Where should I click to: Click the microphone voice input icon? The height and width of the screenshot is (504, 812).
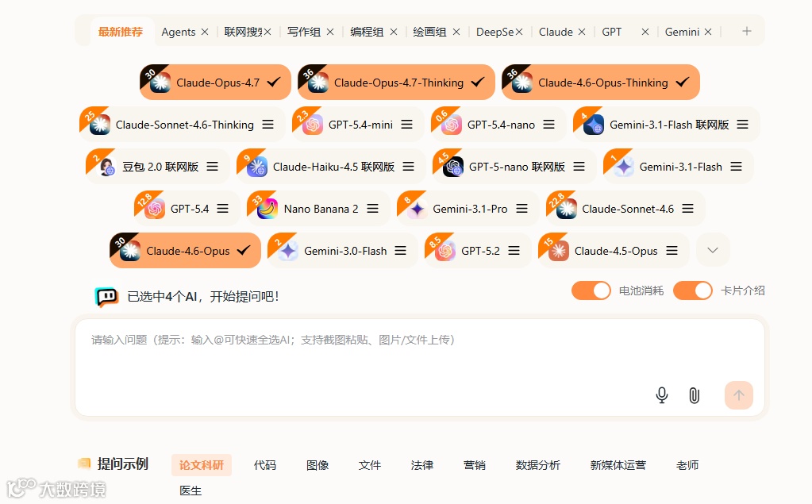[662, 395]
